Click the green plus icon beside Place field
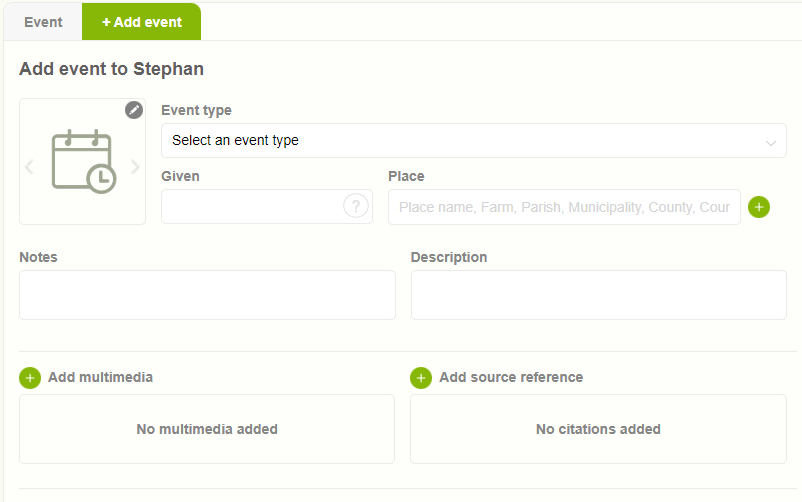Image resolution: width=802 pixels, height=502 pixels. pos(759,207)
